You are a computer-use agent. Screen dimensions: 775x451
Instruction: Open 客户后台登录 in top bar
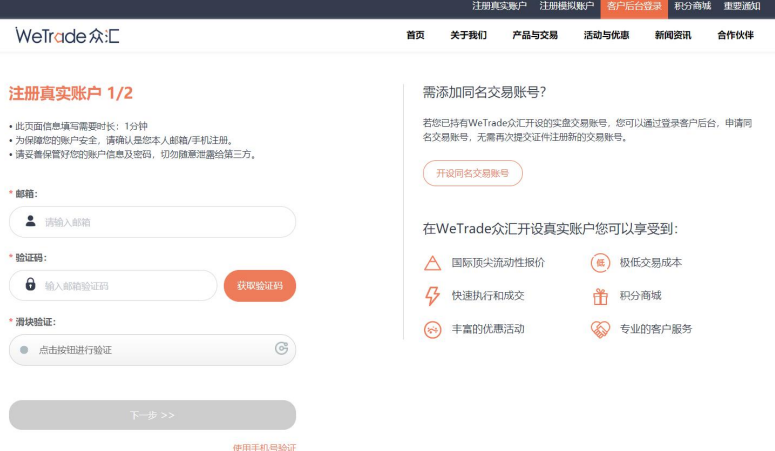[x=634, y=7]
